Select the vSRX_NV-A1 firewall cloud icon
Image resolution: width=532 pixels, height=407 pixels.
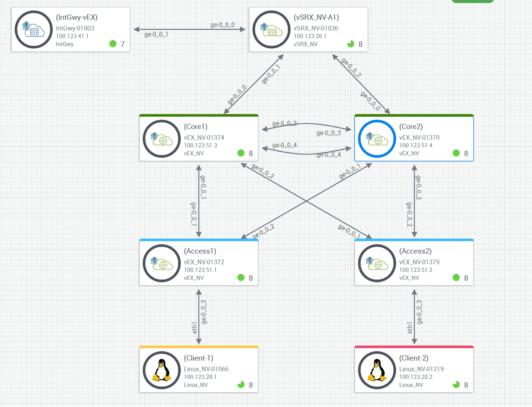point(271,30)
